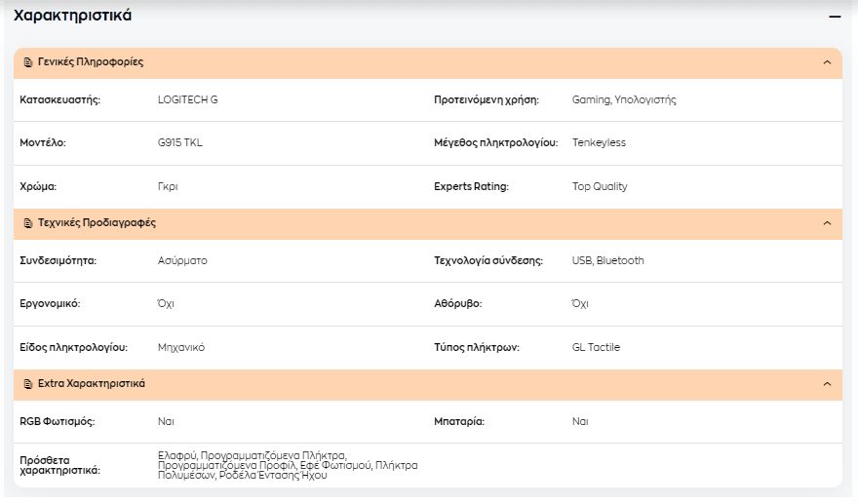
Task: Click the RGB Φωτισμός label
Action: [57, 421]
